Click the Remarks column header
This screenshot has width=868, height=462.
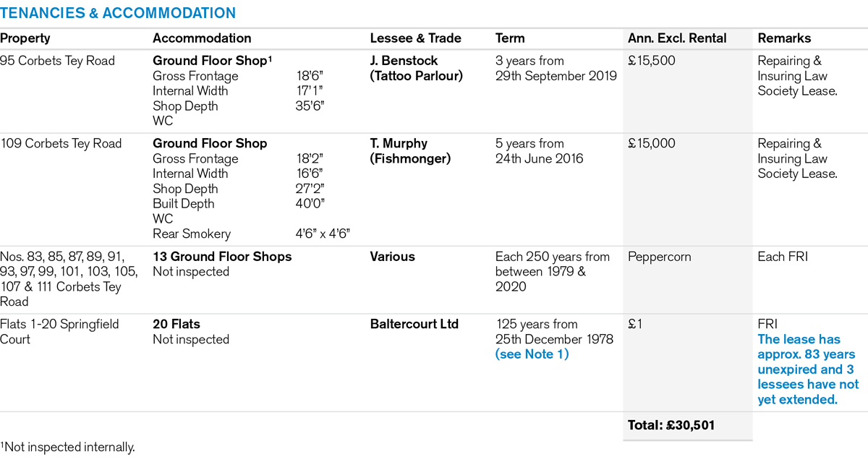click(x=784, y=38)
